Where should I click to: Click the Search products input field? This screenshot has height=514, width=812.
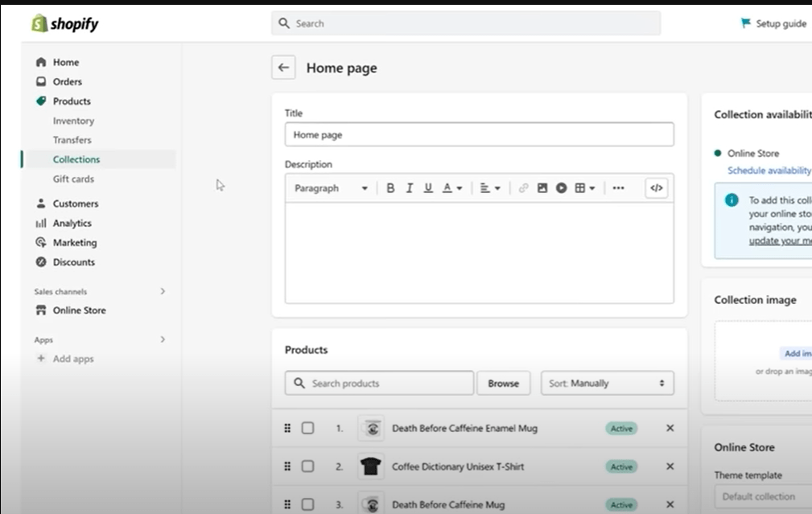tap(378, 383)
